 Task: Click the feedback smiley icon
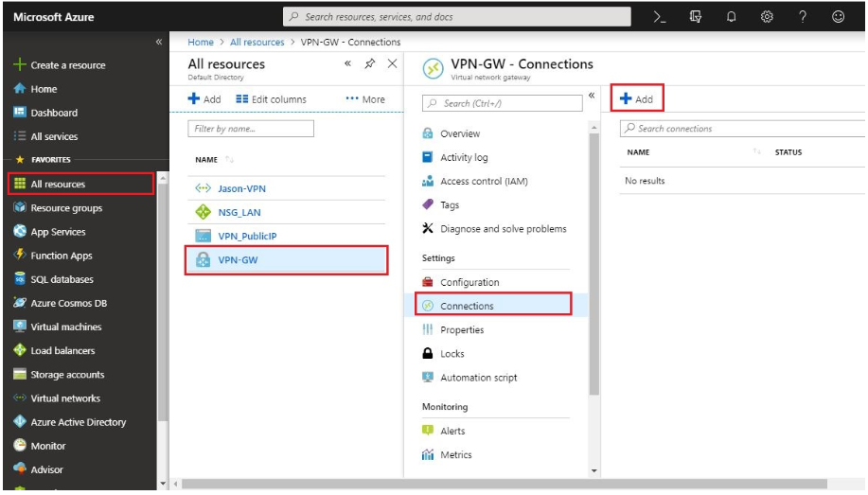(838, 17)
